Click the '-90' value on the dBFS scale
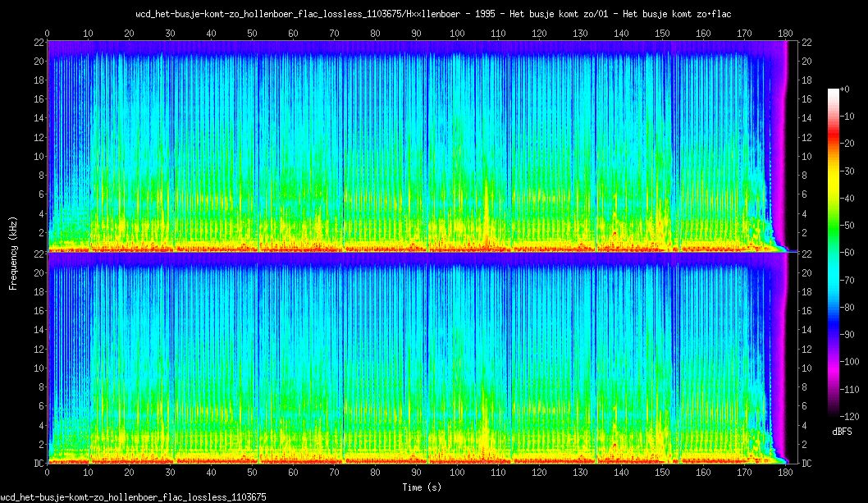This screenshot has height=503, width=868. (847, 335)
